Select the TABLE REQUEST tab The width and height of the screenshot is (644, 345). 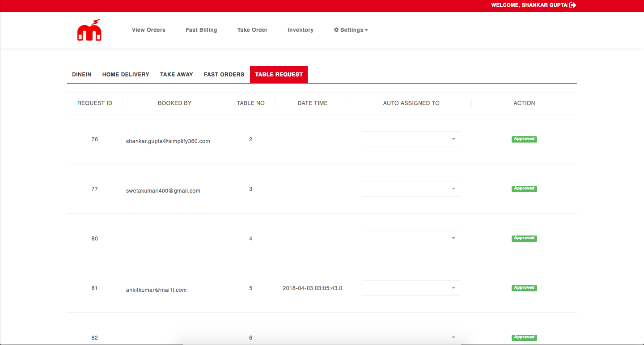point(279,75)
